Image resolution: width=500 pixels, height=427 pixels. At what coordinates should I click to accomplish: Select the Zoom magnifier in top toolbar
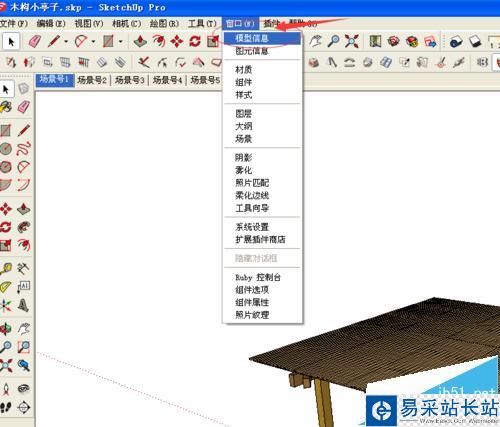pyautogui.click(x=333, y=41)
